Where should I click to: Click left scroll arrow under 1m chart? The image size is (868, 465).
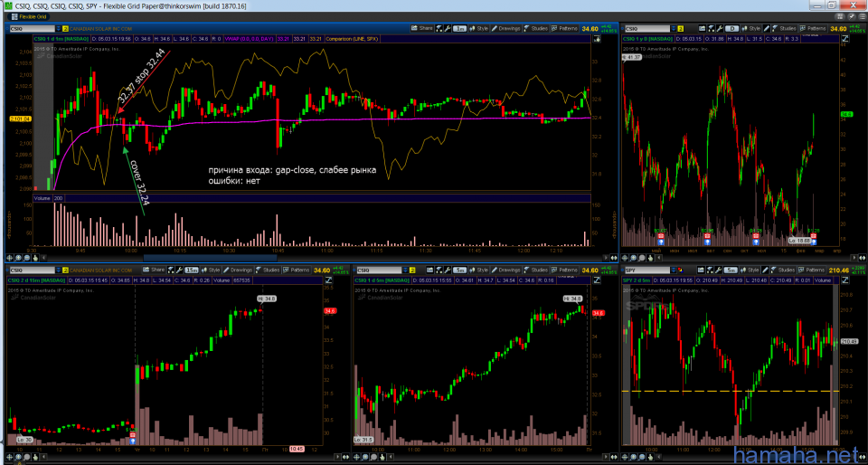43,258
